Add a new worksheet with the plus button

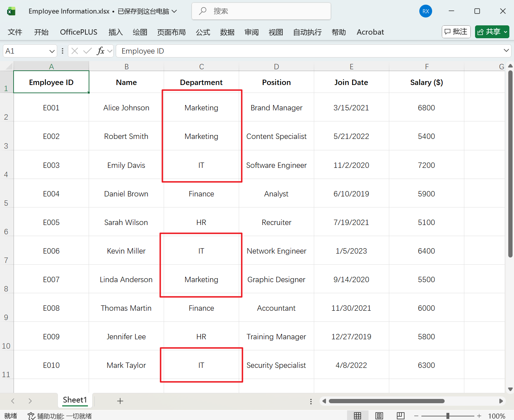pyautogui.click(x=120, y=401)
